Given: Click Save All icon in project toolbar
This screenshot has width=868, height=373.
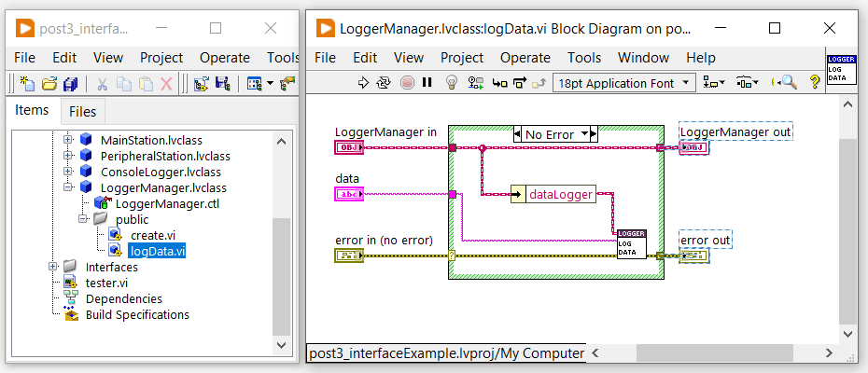Looking at the screenshot, I should pyautogui.click(x=70, y=84).
